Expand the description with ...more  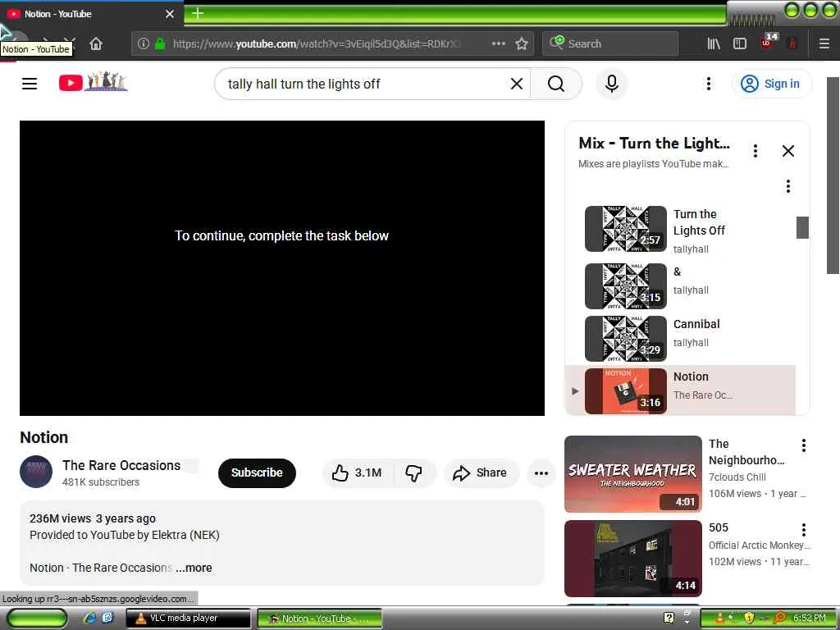(194, 568)
